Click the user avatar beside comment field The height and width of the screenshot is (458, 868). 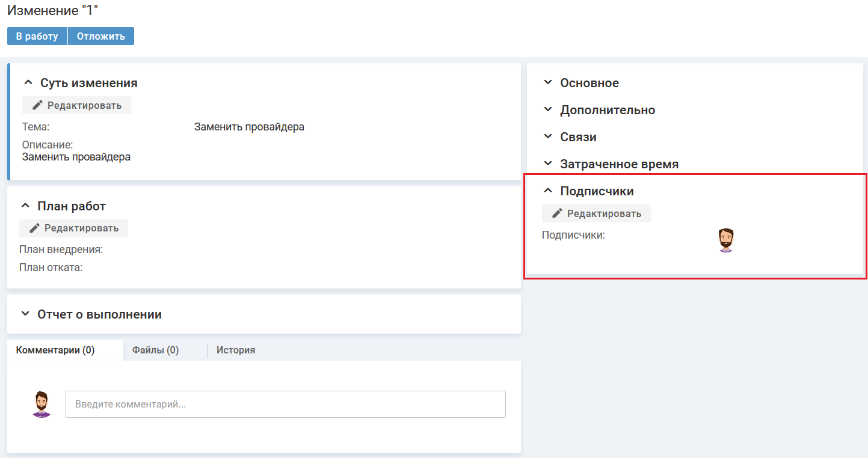click(41, 404)
